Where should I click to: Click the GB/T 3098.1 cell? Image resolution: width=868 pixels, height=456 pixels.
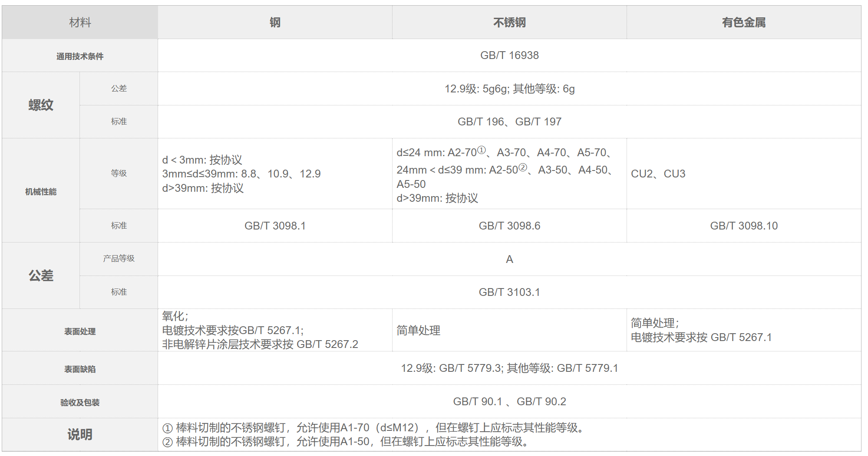click(275, 226)
